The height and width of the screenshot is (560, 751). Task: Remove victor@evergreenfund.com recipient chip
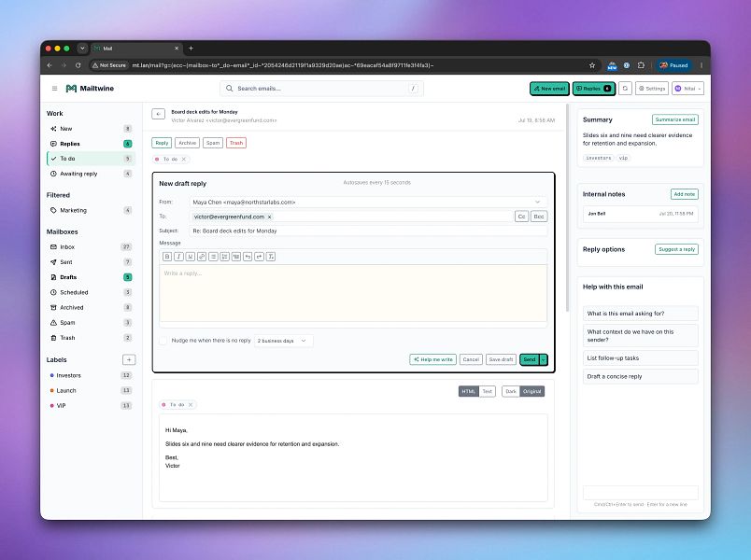[x=269, y=217]
